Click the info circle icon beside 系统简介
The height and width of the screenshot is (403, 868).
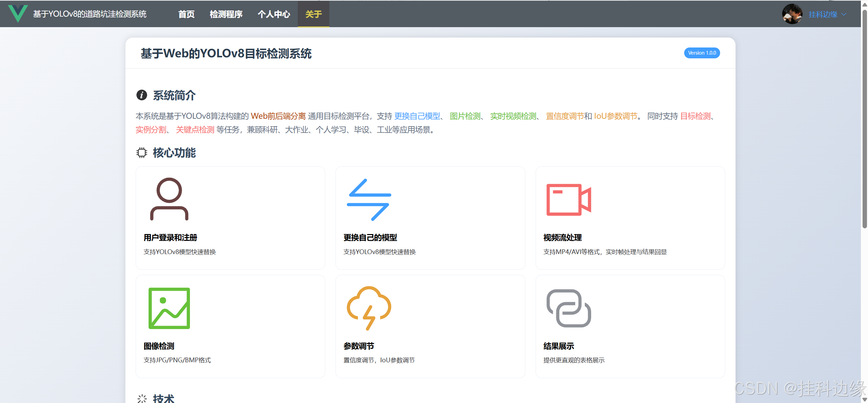point(141,95)
